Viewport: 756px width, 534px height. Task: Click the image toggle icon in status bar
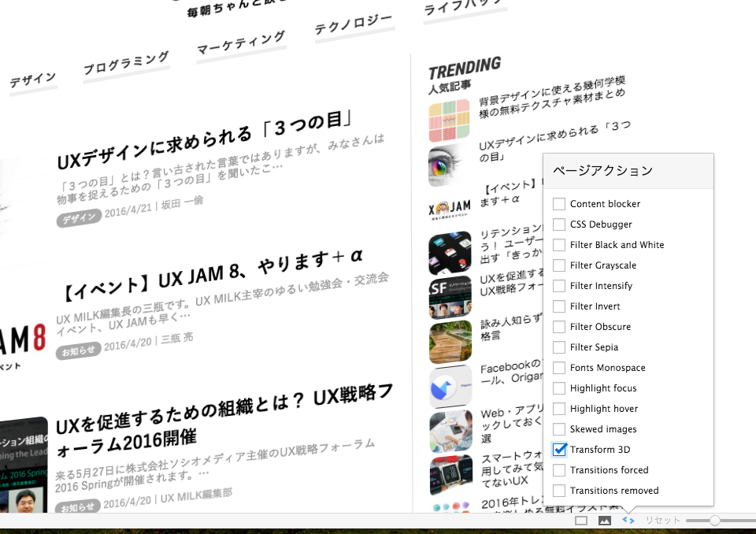pyautogui.click(x=605, y=520)
